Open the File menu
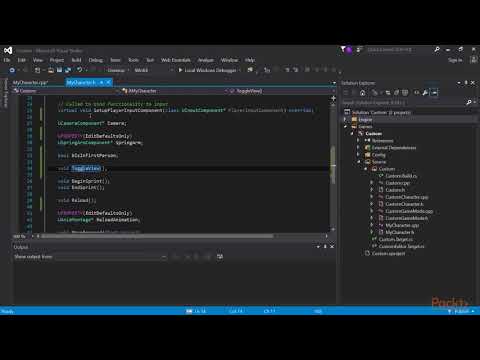Screen dimensions: 480x360 pyautogui.click(x=7, y=60)
